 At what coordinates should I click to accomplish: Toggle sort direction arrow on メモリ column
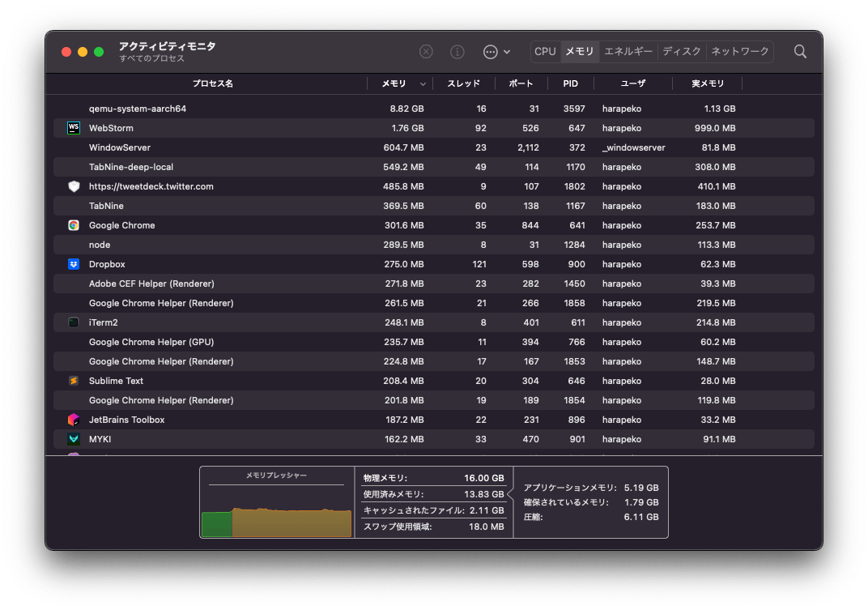[x=423, y=84]
